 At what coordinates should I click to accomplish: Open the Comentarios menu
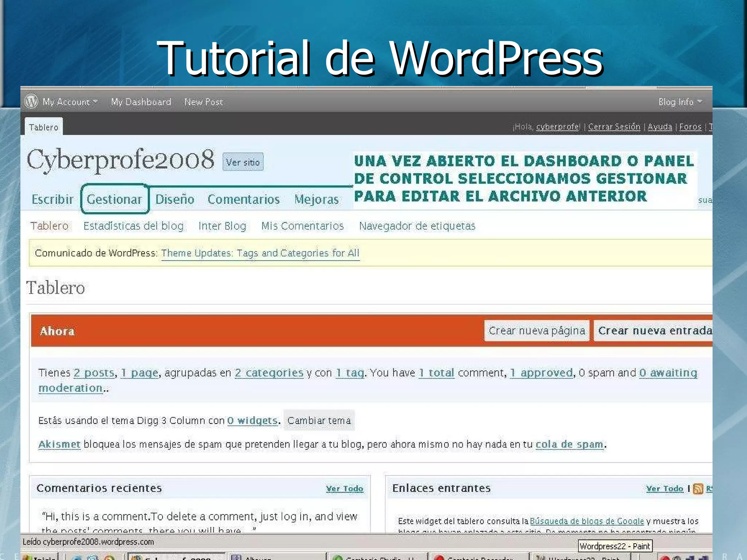coord(244,199)
